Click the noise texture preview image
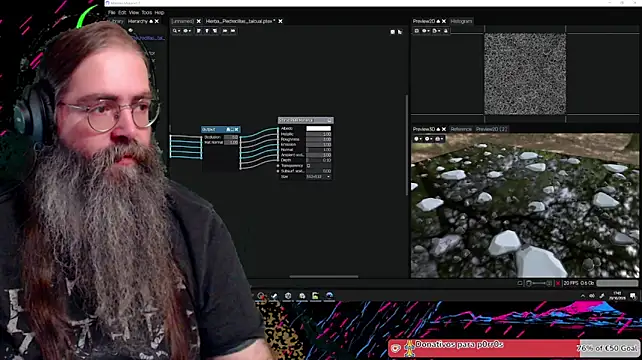This screenshot has height=360, width=642. coord(525,74)
